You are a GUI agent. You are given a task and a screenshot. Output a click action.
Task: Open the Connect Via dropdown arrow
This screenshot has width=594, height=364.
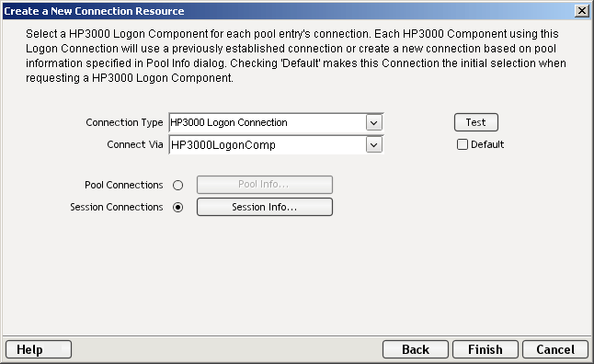(374, 144)
